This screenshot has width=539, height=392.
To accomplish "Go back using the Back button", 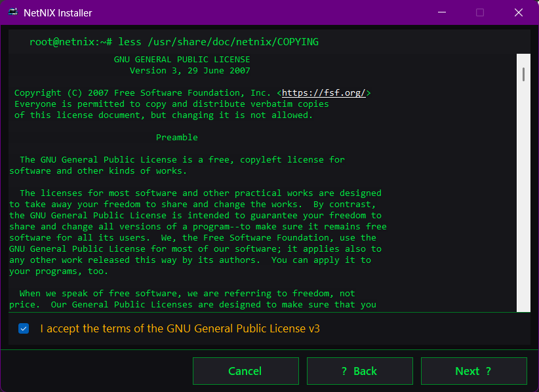I will click(x=359, y=371).
